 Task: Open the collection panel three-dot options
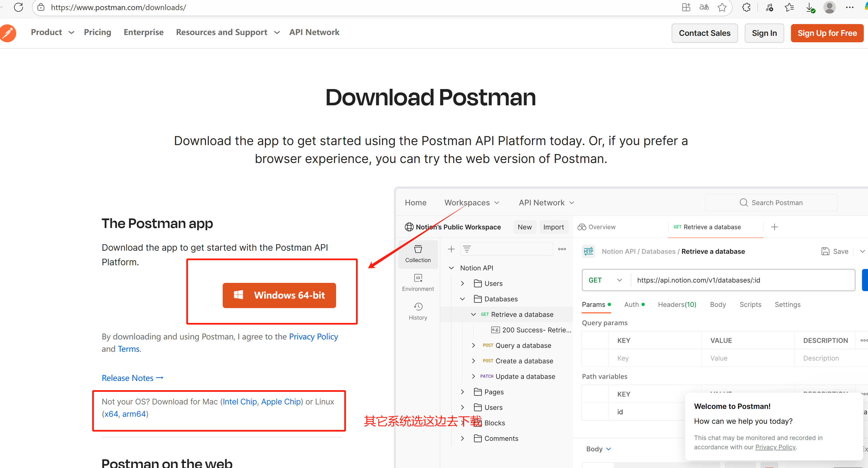pos(562,249)
